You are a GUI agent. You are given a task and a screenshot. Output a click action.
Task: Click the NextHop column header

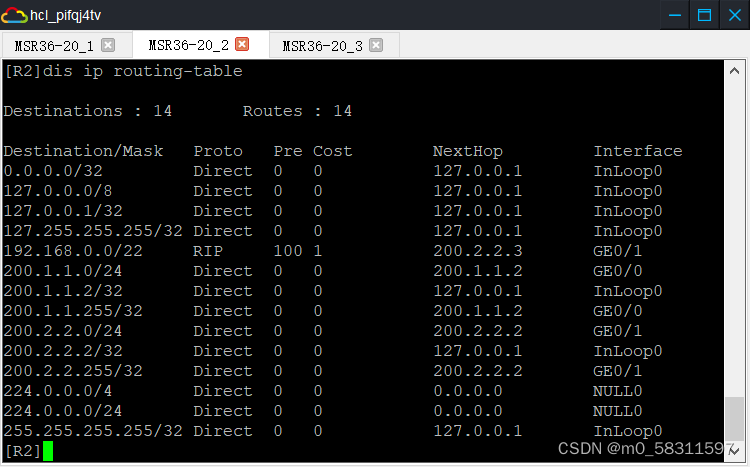(x=468, y=151)
